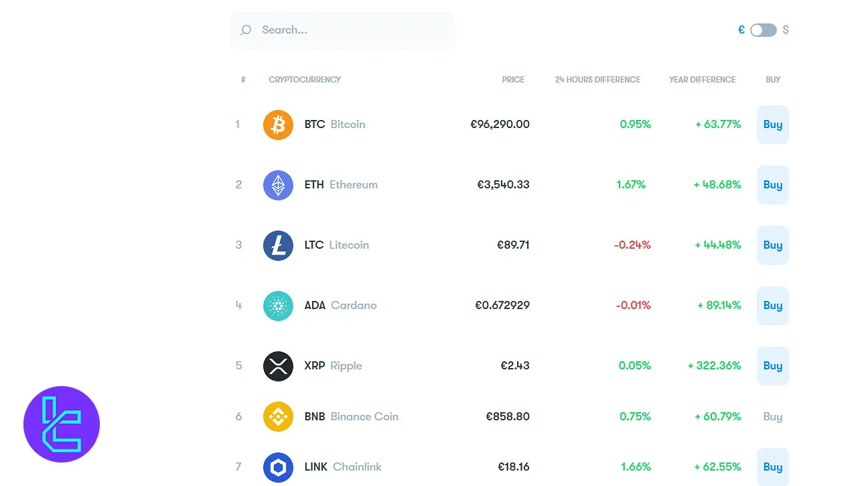The image size is (868, 486).
Task: Click the Buy button for Chainlink
Action: tap(772, 467)
